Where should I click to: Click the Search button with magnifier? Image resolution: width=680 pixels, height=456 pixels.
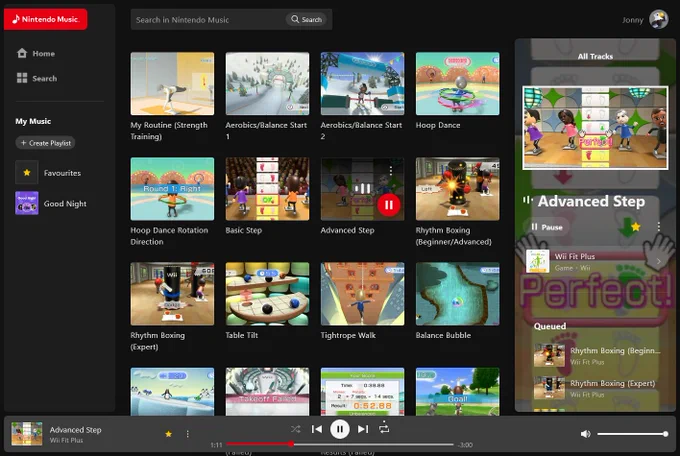pyautogui.click(x=306, y=20)
